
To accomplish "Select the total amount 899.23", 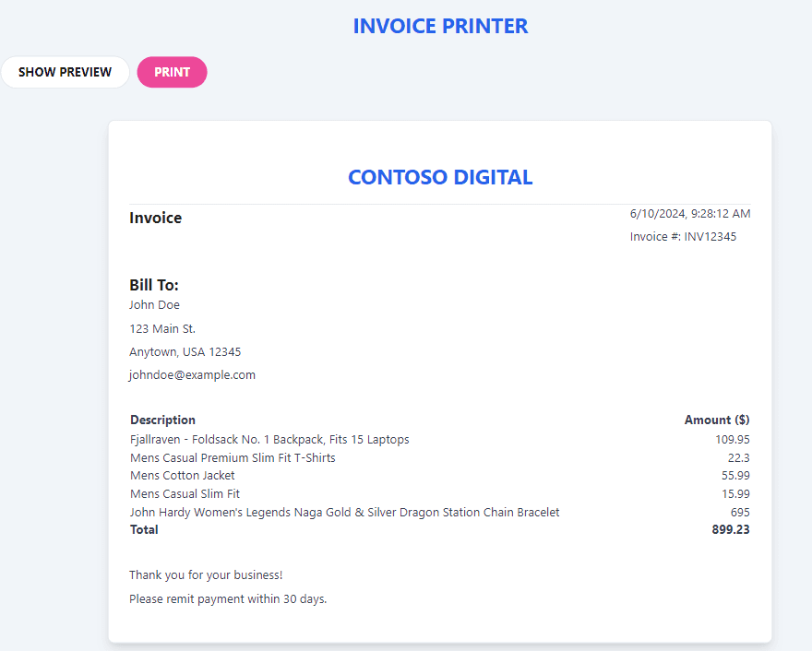I will (731, 529).
